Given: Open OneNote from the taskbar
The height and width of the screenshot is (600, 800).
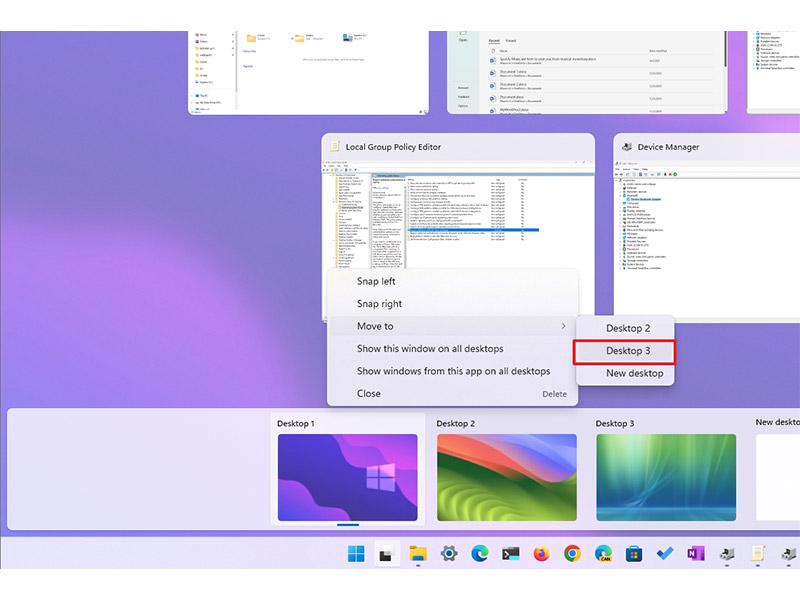Looking at the screenshot, I should tap(696, 554).
